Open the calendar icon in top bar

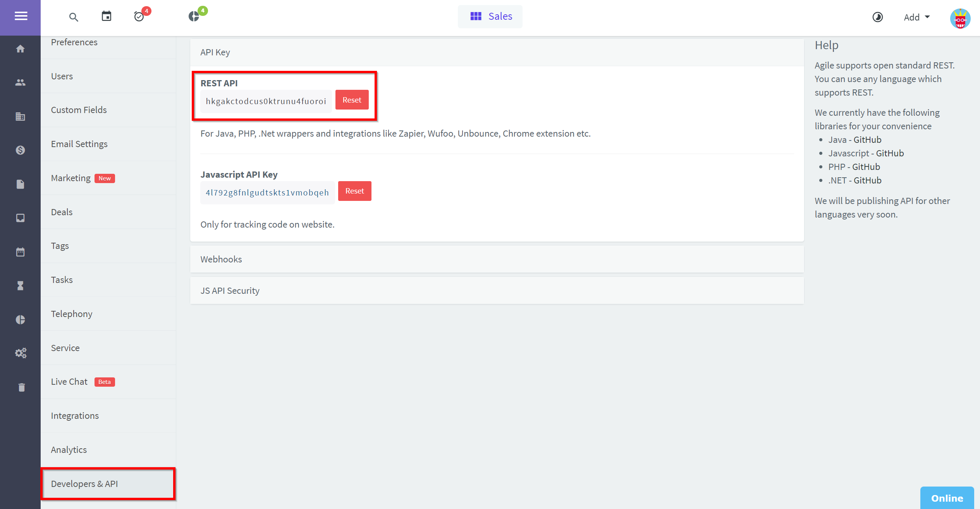pos(107,16)
